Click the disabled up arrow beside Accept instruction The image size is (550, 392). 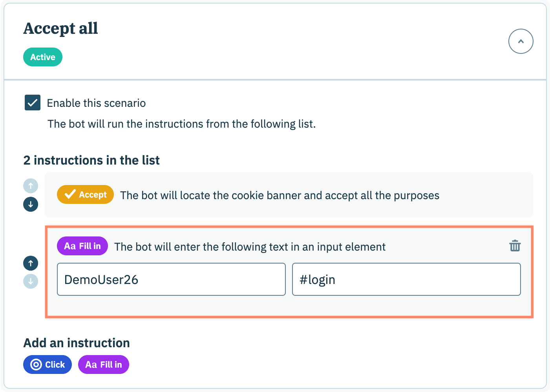click(x=31, y=185)
